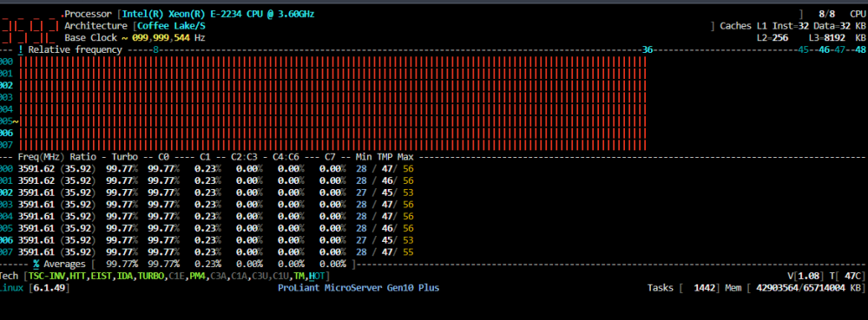Click the C1E tech flag
Image resolution: width=868 pixels, height=320 pixels.
[176, 276]
